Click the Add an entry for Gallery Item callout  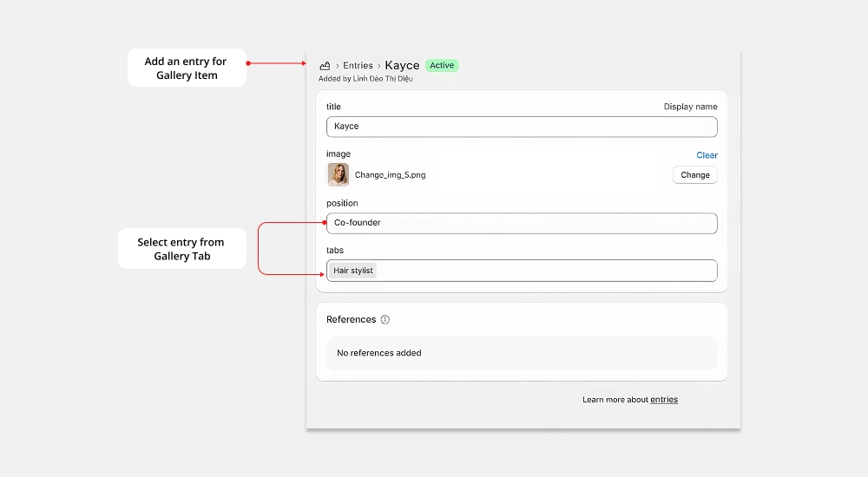tap(187, 68)
